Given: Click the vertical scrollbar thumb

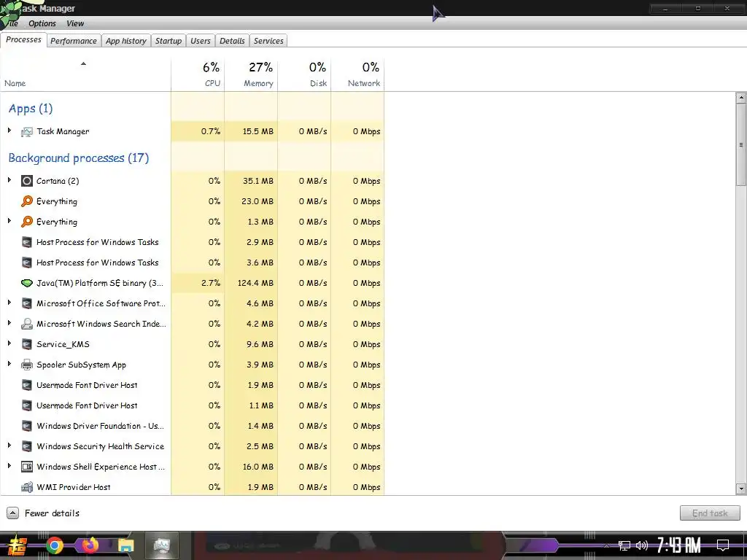Looking at the screenshot, I should [x=741, y=145].
